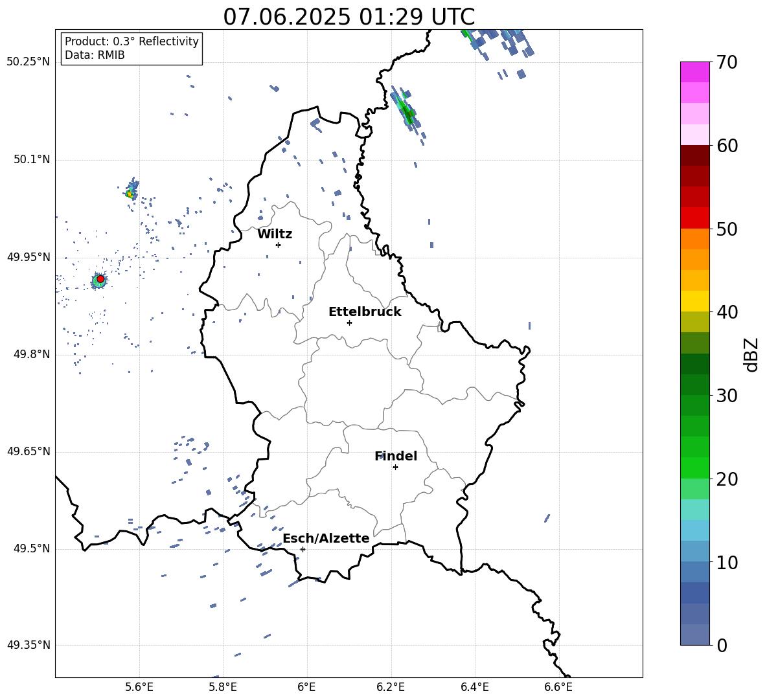
Task: Click the title "07.06.2025 01:29 UTC"
Action: pos(349,17)
